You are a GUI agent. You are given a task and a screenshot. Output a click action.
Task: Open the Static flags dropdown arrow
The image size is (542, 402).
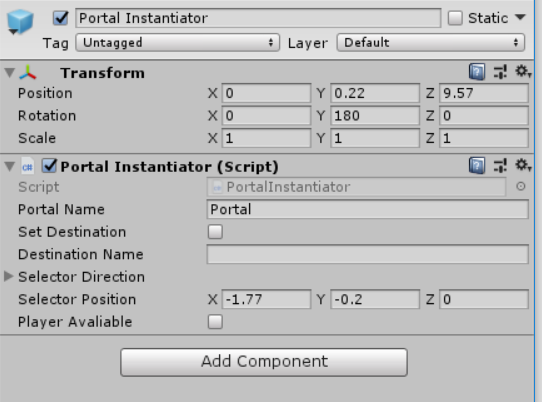coord(520,17)
